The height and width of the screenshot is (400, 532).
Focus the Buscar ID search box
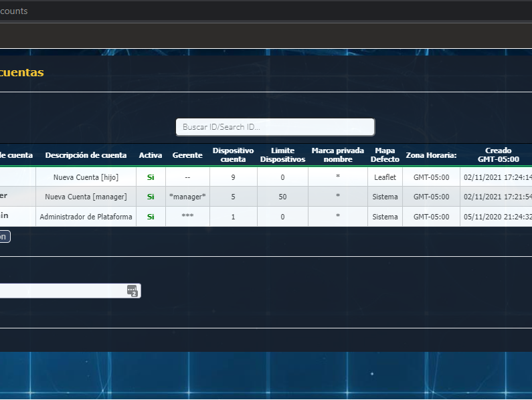point(275,127)
